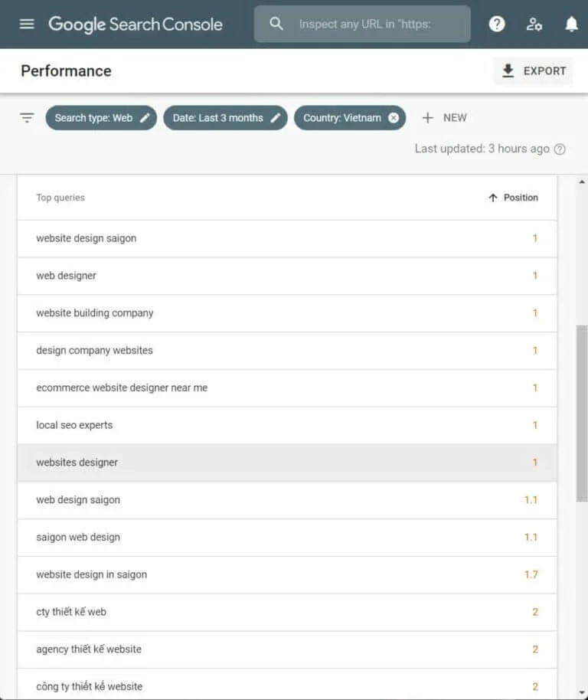The image size is (588, 700).
Task: Open the notifications bell
Action: tap(571, 24)
